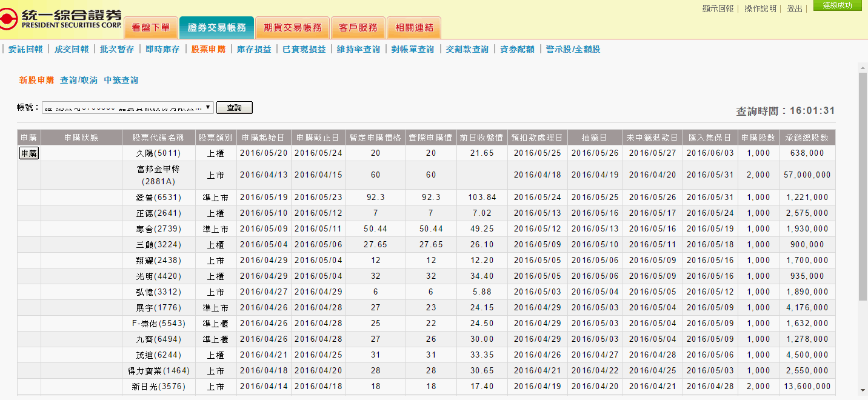Open the 中籤查詢 link
The height and width of the screenshot is (400, 868).
(x=121, y=80)
